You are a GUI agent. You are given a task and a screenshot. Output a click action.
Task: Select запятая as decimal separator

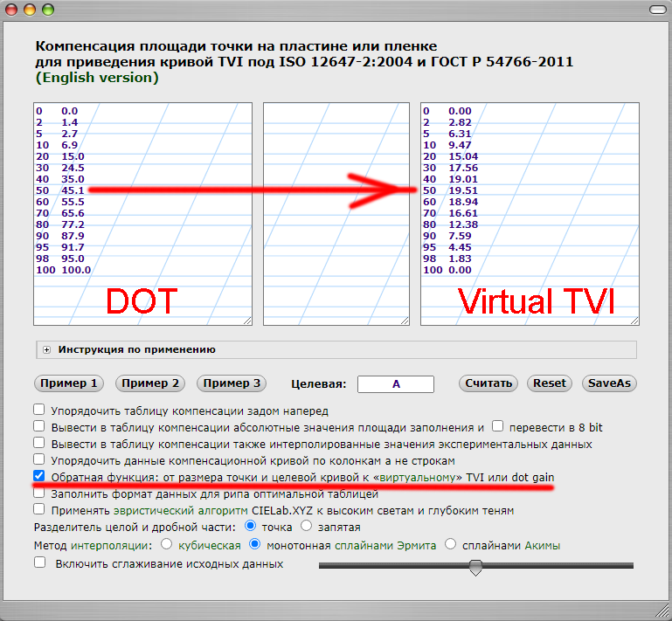click(306, 526)
